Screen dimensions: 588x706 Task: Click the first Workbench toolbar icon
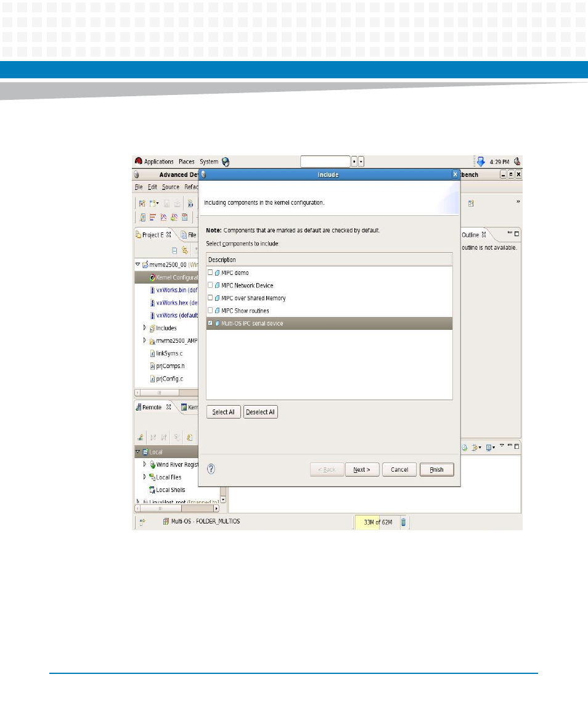142,203
